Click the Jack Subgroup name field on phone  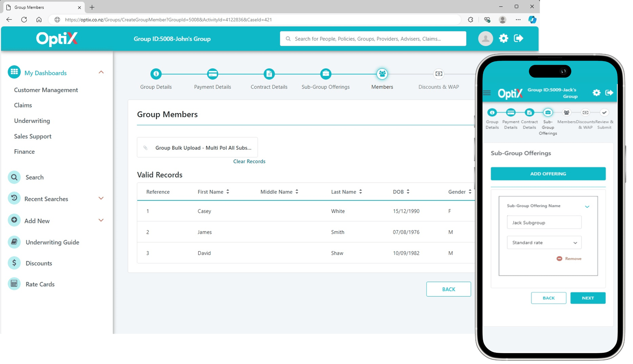coord(544,222)
